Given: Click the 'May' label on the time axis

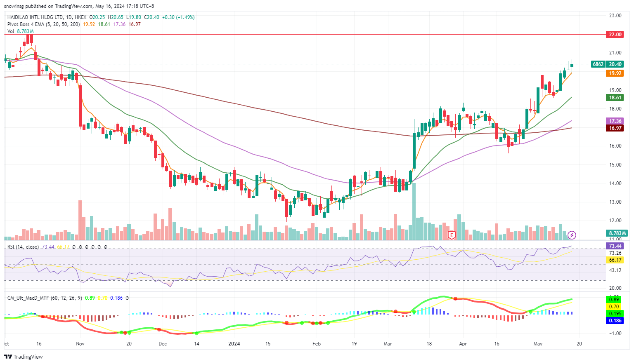Looking at the screenshot, I should 538,344.
